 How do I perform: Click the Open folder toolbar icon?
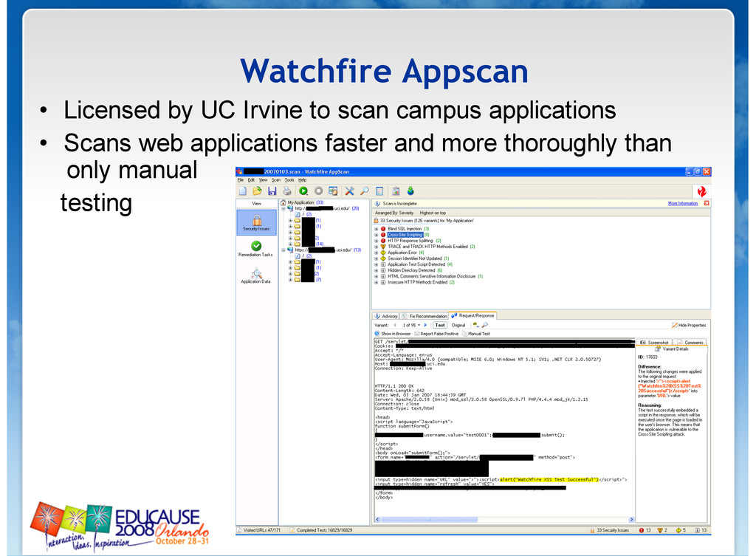[x=258, y=191]
